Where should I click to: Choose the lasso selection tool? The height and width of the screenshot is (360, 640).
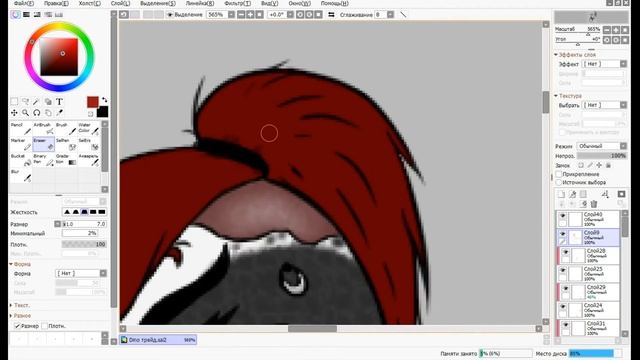tap(25, 101)
